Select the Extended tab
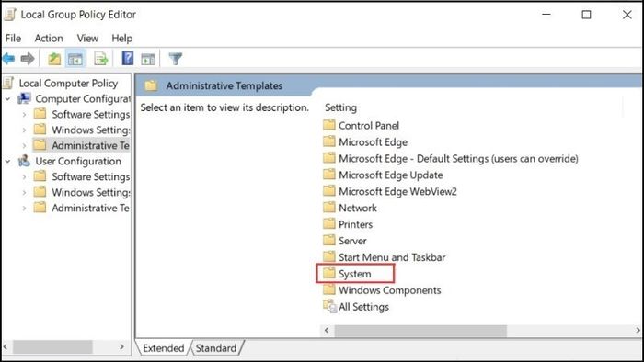The height and width of the screenshot is (362, 644). (163, 348)
